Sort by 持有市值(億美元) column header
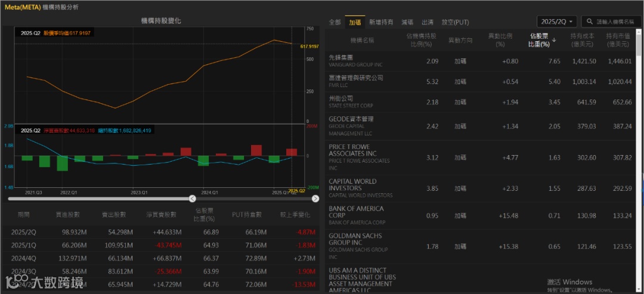644x294 pixels. (618, 40)
